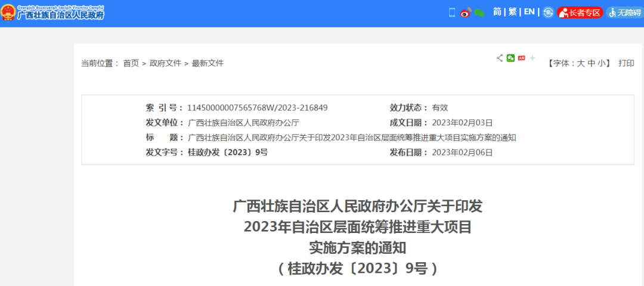The image size is (644, 286).
Task: Click the share icon above document info
Action: point(500,58)
